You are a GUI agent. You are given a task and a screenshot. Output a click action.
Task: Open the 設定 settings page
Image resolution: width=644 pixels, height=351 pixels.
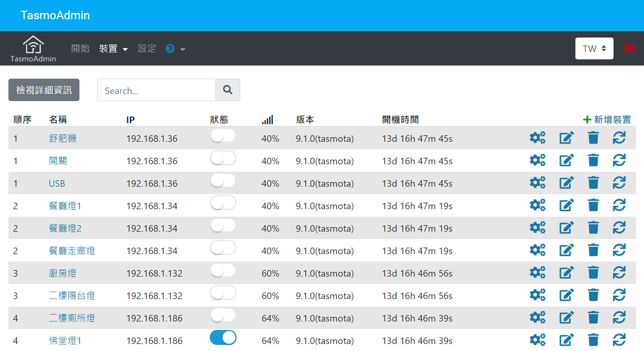[147, 49]
